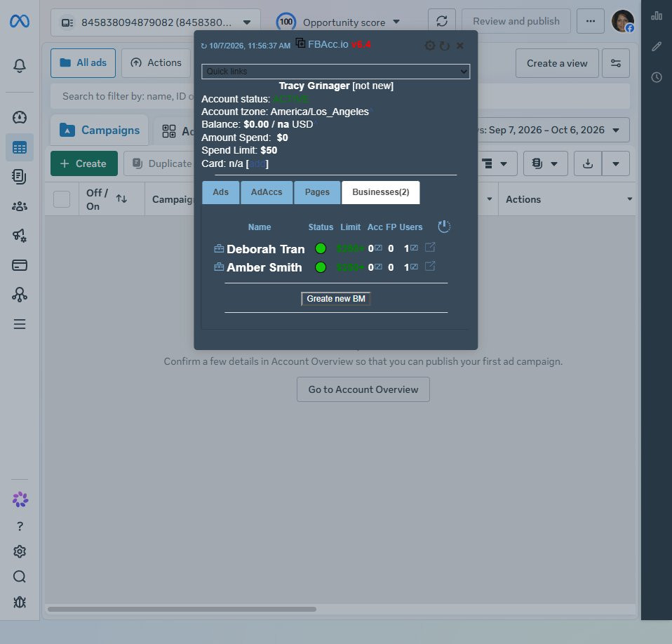Click copy icon next to FBAcc.io title
This screenshot has height=644, width=672.
tap(300, 43)
